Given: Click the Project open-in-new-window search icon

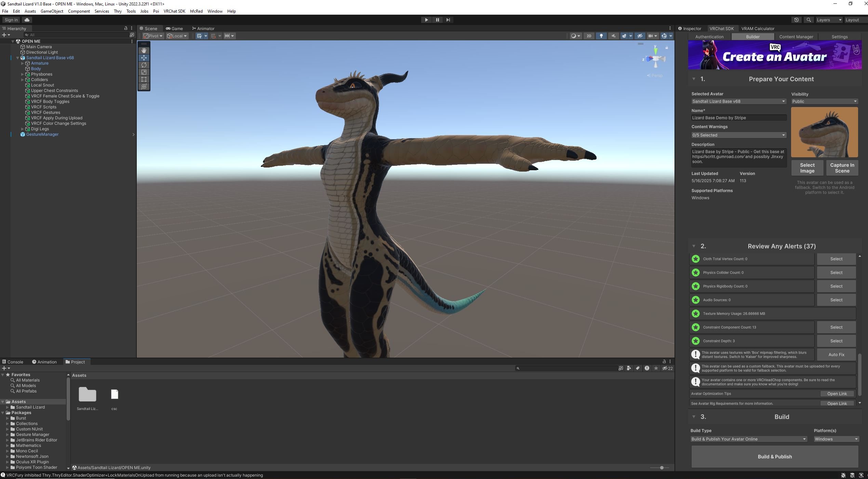Looking at the screenshot, I should [620, 368].
